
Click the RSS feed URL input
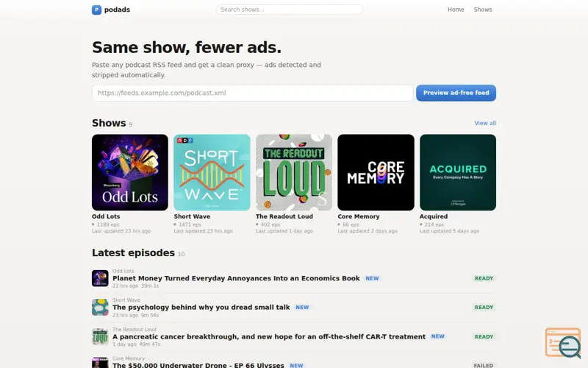(x=252, y=93)
